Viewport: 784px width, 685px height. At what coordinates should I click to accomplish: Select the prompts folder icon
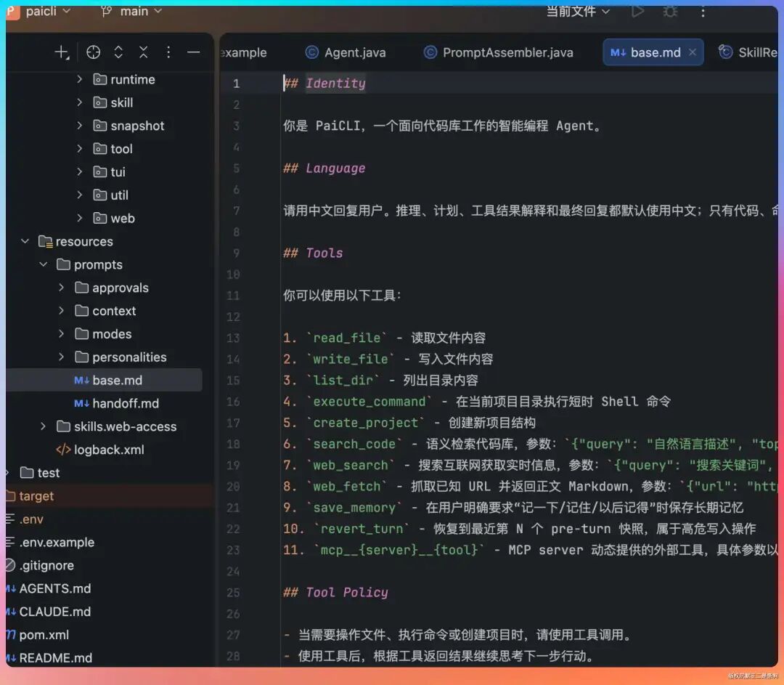click(63, 264)
